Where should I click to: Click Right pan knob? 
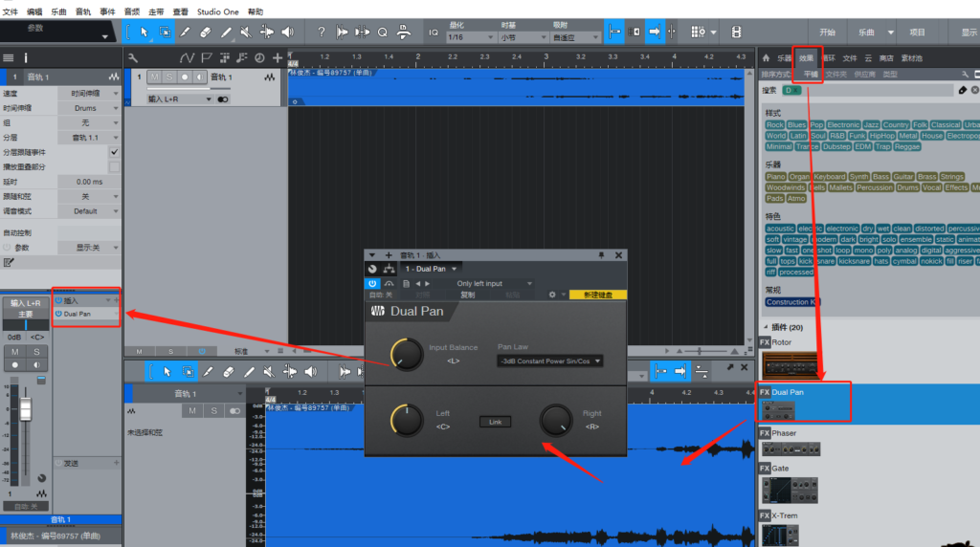(x=556, y=420)
